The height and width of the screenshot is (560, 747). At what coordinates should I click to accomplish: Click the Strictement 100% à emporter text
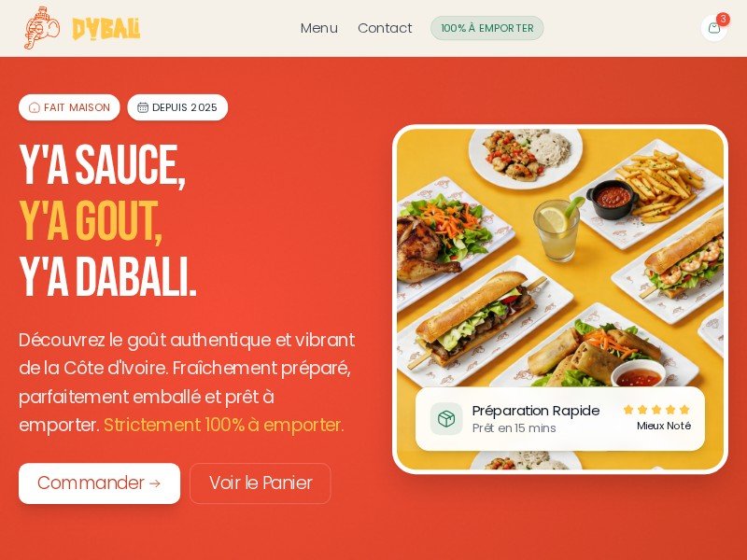click(x=224, y=425)
